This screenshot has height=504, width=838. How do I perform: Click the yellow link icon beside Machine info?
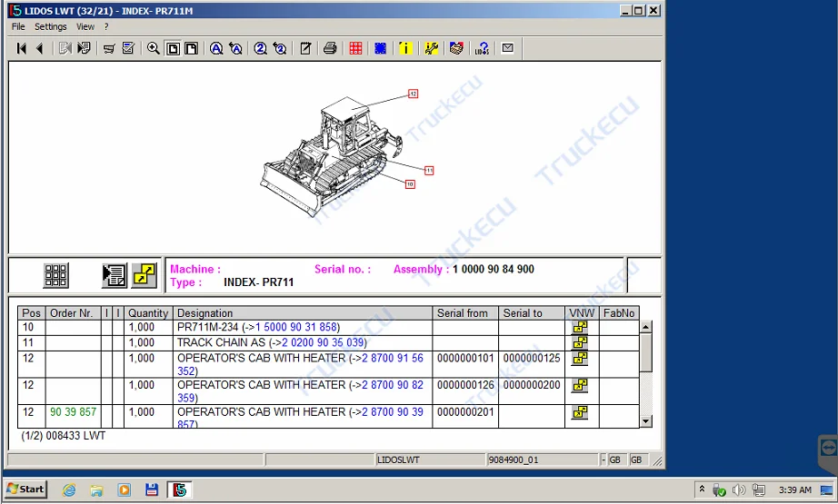click(x=145, y=275)
